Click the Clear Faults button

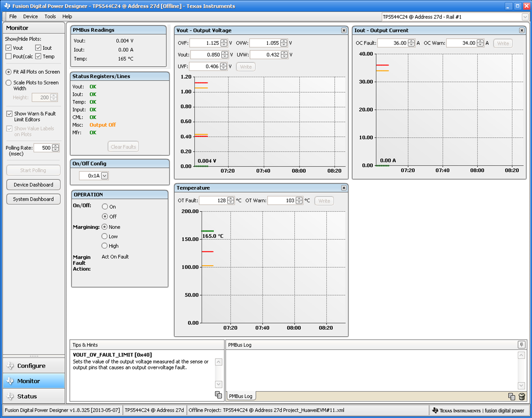point(123,147)
